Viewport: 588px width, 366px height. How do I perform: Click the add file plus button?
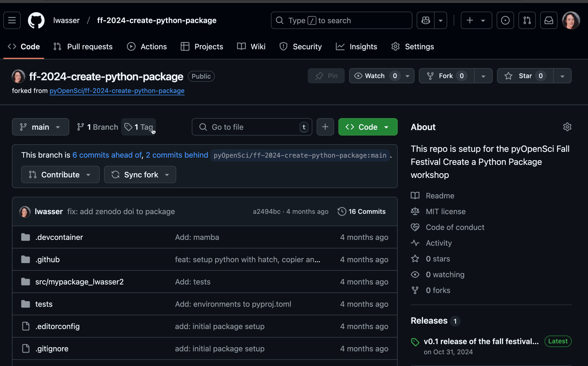point(325,127)
